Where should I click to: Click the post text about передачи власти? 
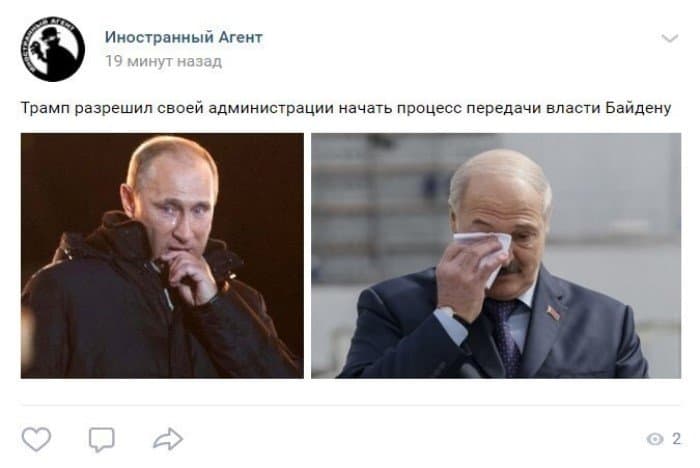(x=346, y=108)
